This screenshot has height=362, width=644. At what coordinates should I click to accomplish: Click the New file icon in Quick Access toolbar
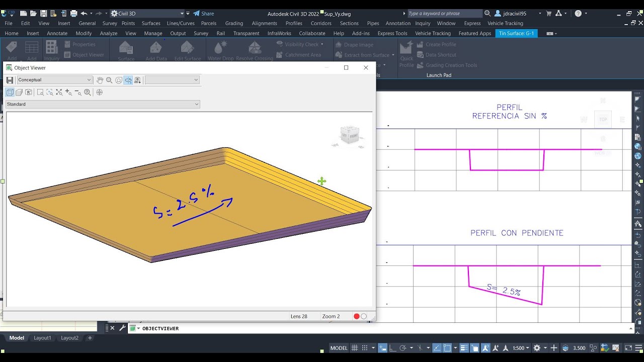(24, 14)
